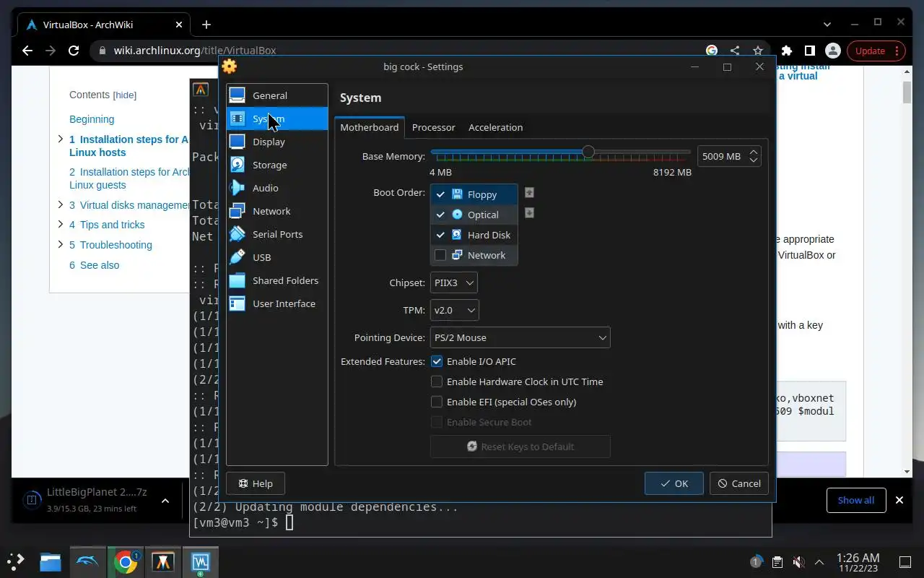
Task: Select the Motherboard tab
Action: tap(370, 127)
